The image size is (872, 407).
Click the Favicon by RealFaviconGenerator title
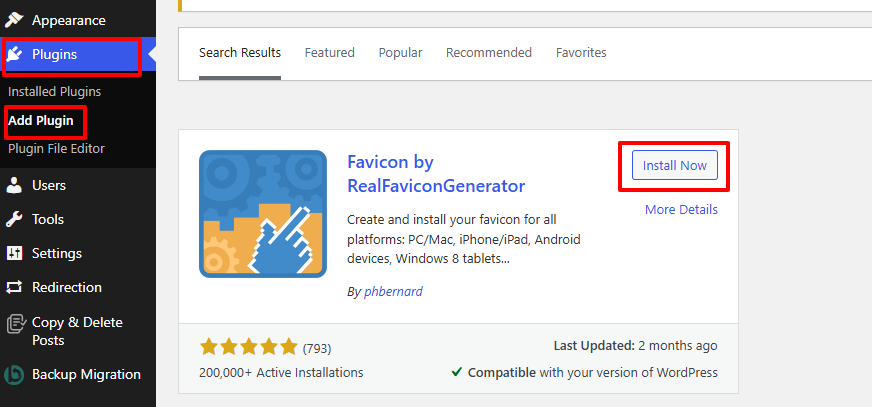(436, 174)
